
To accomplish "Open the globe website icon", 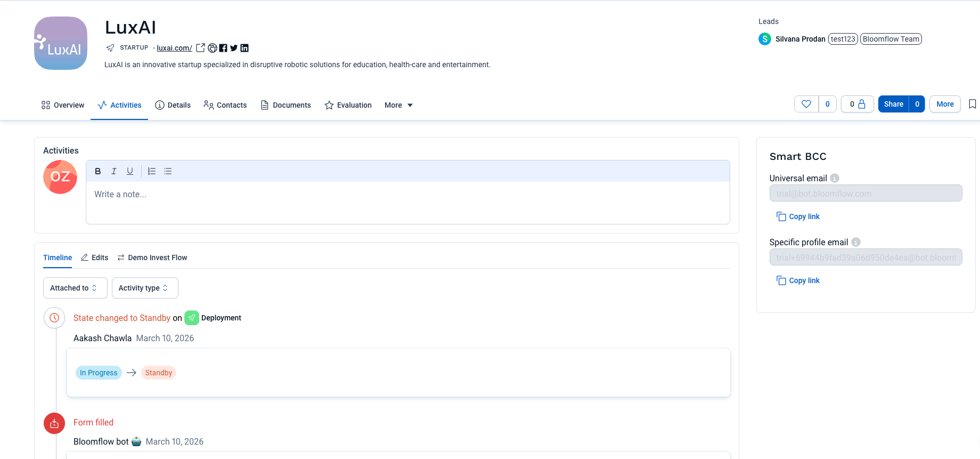I will (x=213, y=48).
